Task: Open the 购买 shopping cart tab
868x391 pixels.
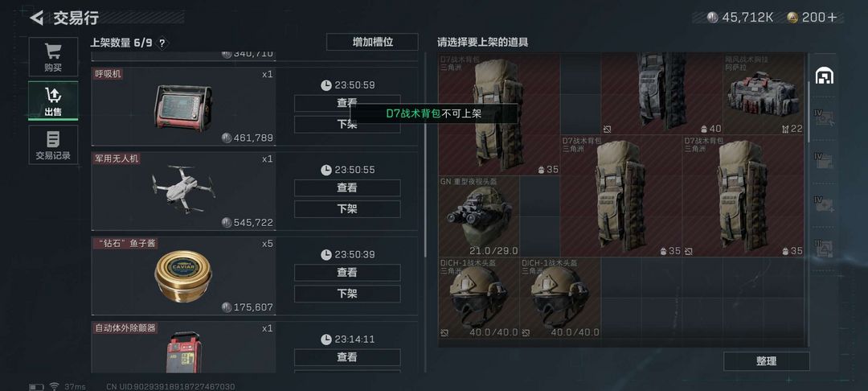Action: 53,58
